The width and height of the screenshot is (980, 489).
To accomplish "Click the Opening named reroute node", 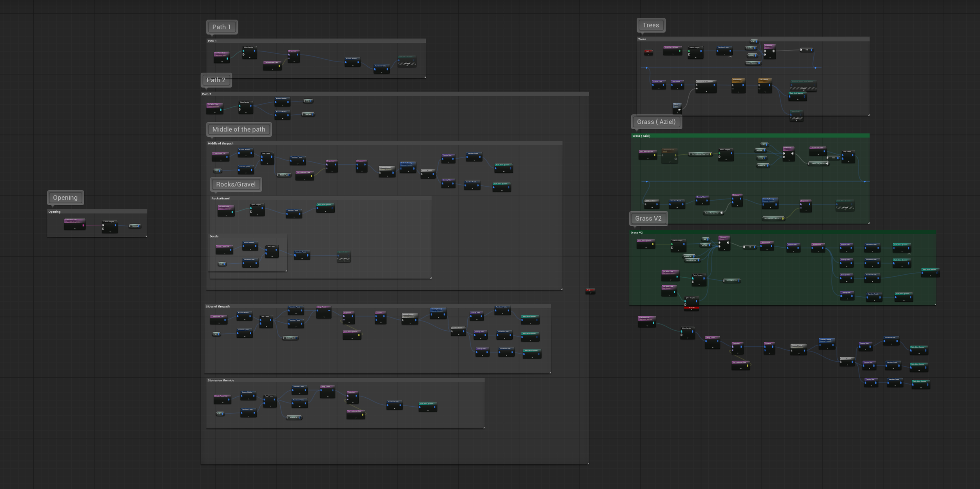I will [x=135, y=226].
